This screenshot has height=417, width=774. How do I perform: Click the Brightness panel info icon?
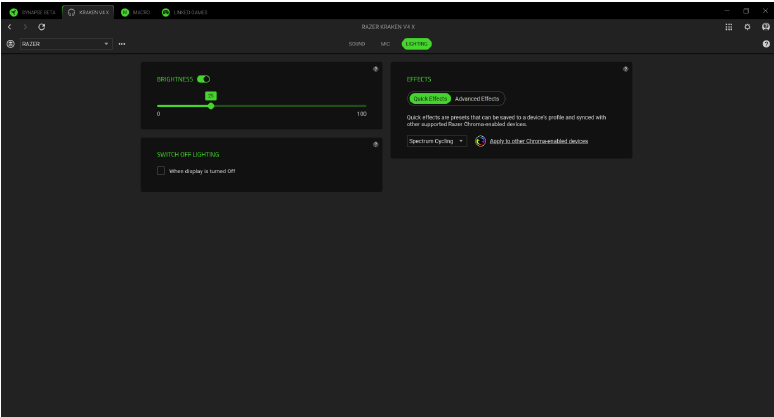376,69
